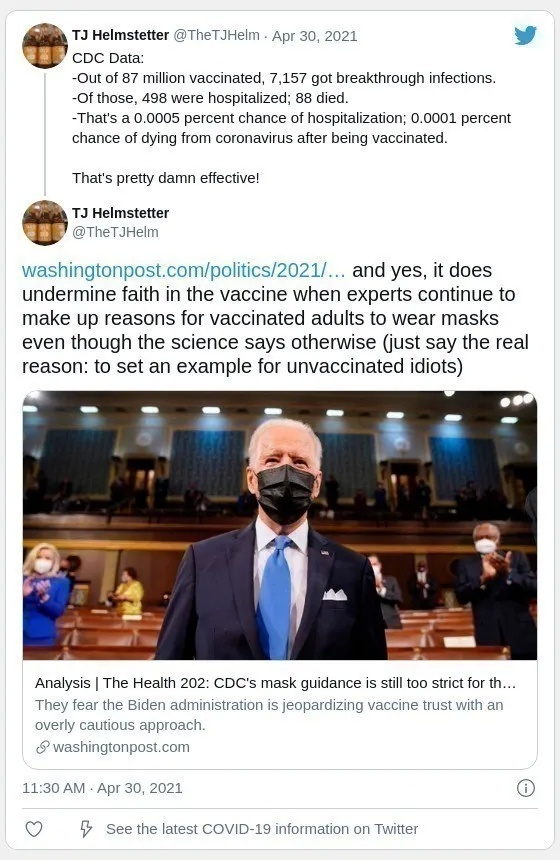Like the tweet with heart icon

coord(34,829)
